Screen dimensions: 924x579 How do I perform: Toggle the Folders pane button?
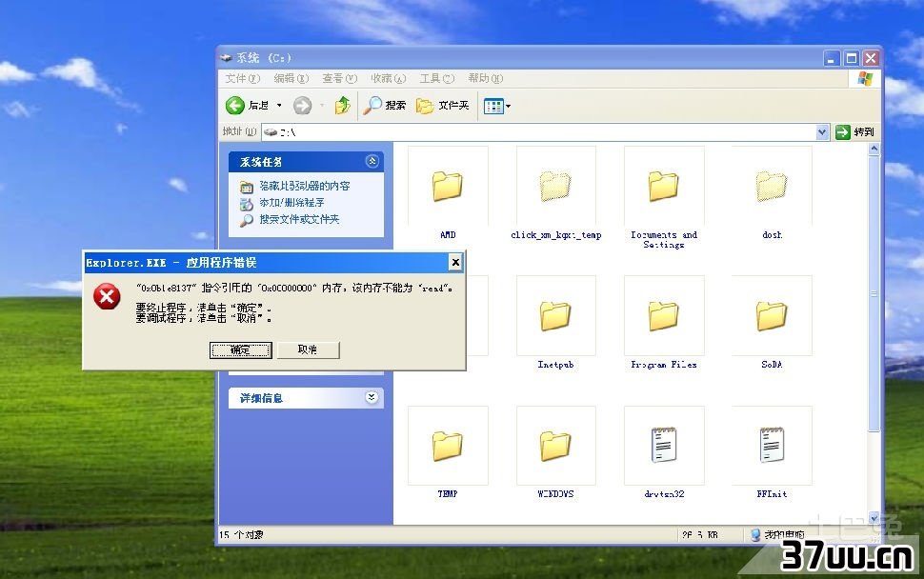tap(443, 106)
